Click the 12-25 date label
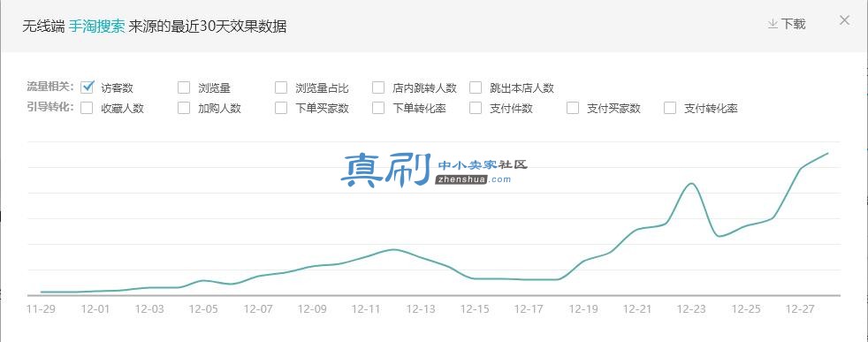 (746, 308)
